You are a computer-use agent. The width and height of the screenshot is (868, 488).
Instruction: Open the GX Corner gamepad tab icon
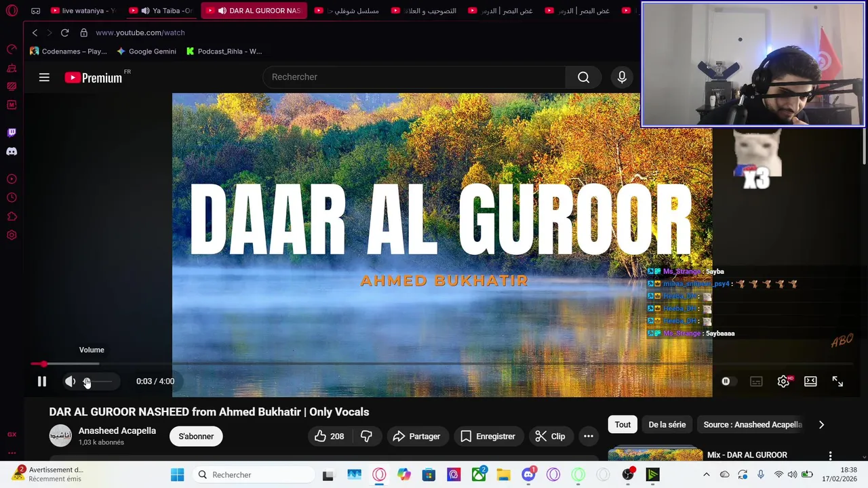(x=35, y=11)
